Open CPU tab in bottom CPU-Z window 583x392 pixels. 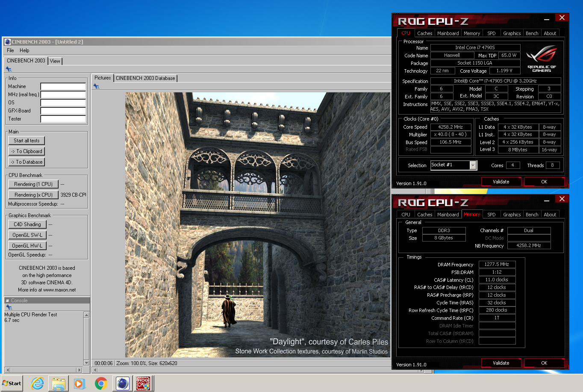[x=406, y=215]
